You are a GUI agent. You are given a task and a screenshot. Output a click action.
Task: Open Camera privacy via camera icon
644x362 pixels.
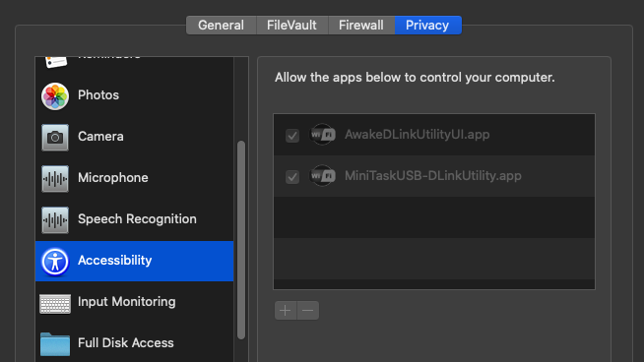tap(55, 138)
